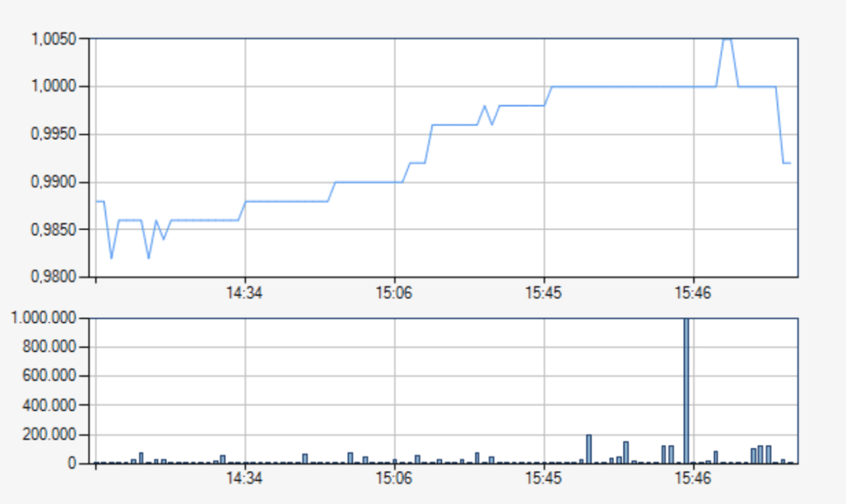
Task: Click the 1,0050 price axis label
Action: pyautogui.click(x=54, y=39)
